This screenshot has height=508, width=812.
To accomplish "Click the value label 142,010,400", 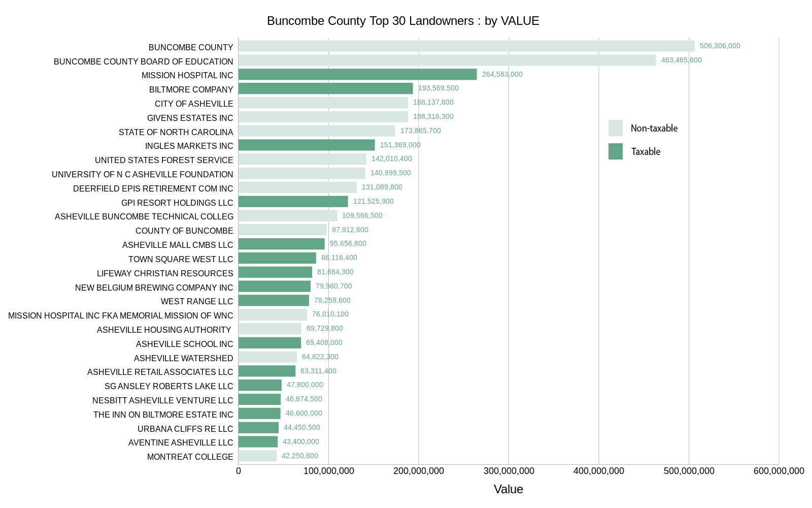I will [391, 158].
